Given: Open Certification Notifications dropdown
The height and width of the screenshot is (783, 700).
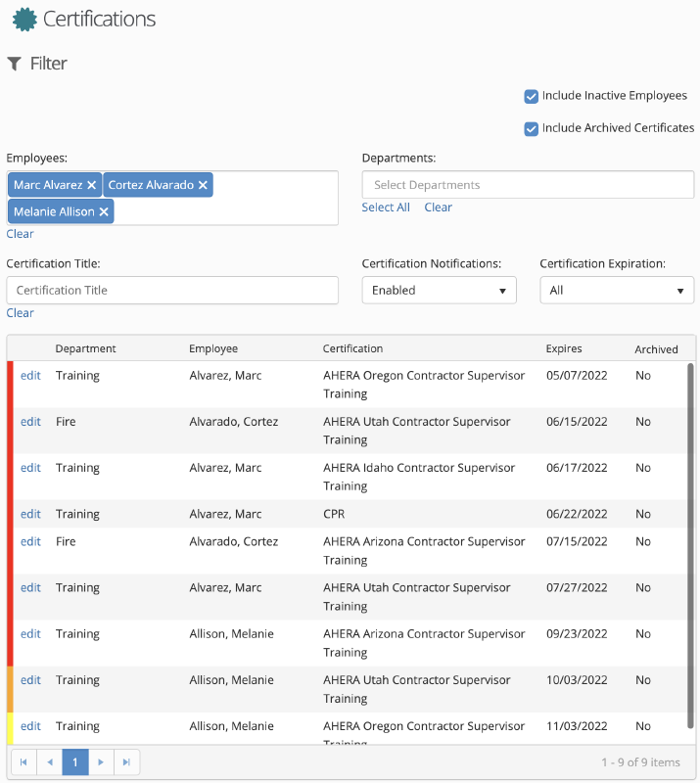Looking at the screenshot, I should coord(440,290).
